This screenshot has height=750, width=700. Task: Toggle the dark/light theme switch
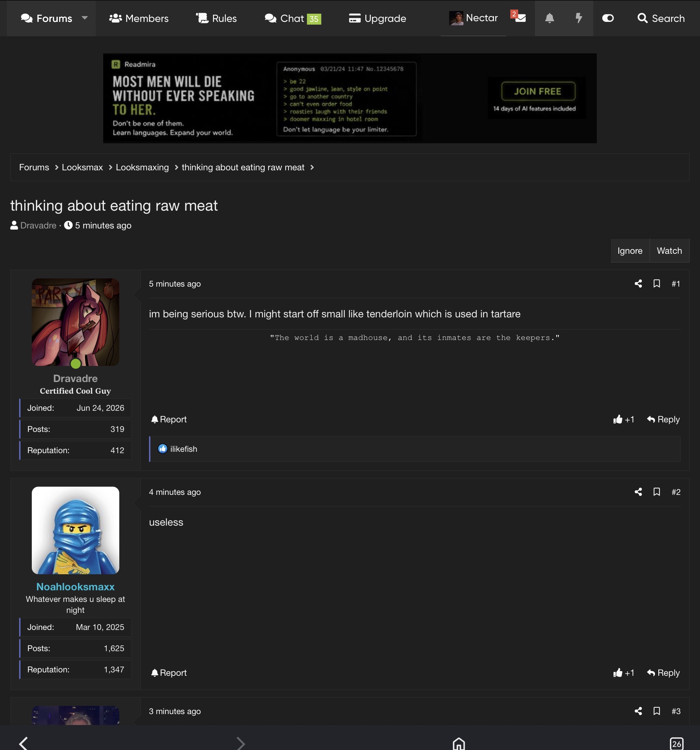tap(608, 18)
